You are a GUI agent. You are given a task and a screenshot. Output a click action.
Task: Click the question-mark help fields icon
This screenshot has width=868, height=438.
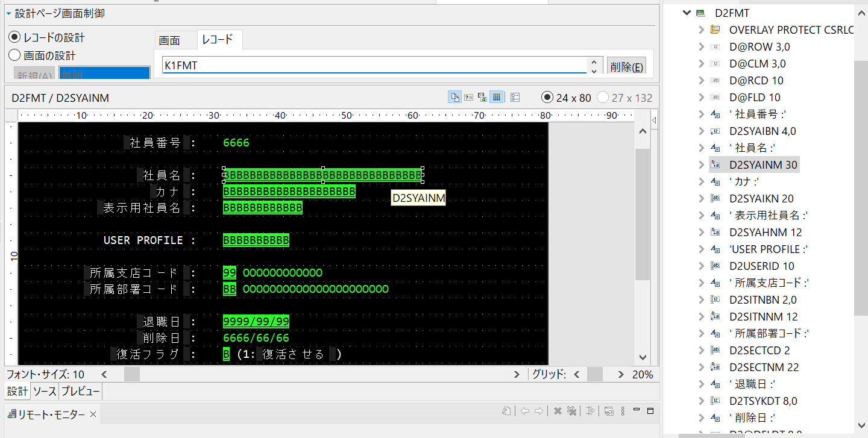tap(468, 97)
